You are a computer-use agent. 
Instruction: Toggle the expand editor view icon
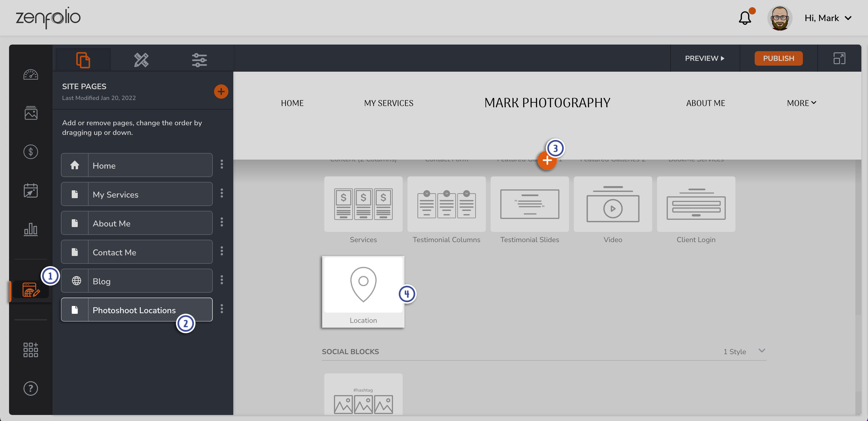coord(839,58)
